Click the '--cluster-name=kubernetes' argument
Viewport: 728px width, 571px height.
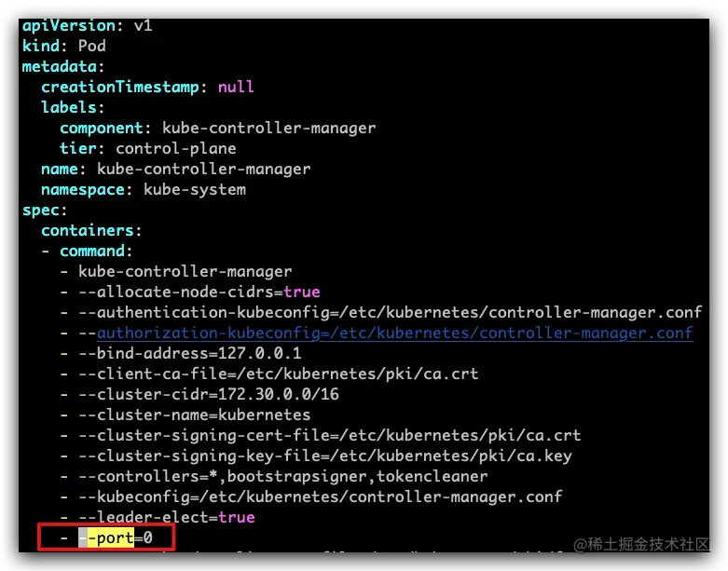coord(195,415)
